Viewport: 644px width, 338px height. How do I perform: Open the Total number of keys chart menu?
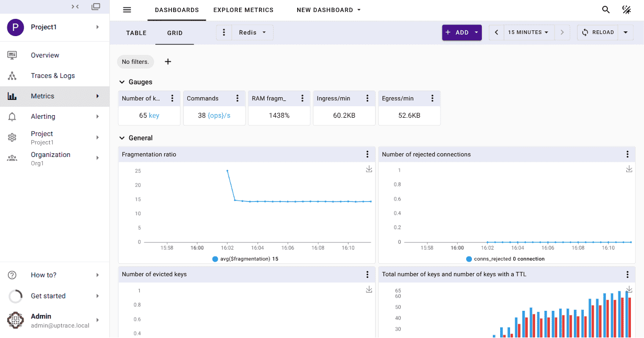click(x=627, y=274)
